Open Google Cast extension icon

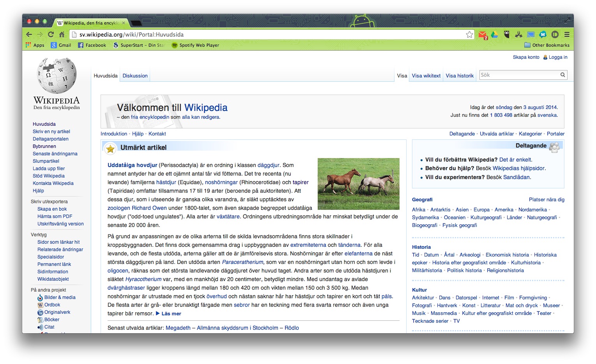(531, 35)
